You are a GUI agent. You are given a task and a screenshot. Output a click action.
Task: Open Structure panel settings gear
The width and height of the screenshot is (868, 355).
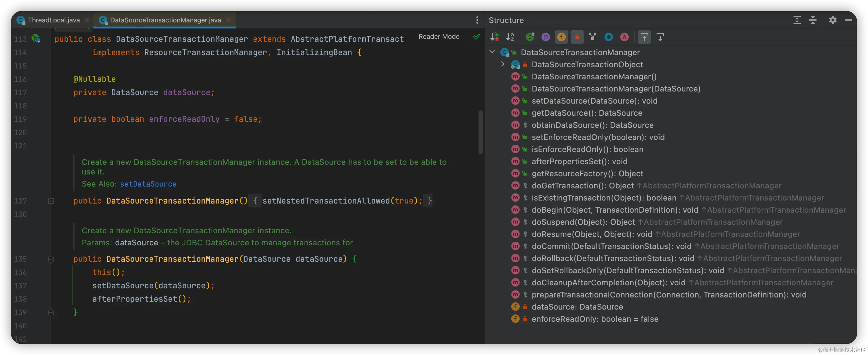click(x=833, y=20)
